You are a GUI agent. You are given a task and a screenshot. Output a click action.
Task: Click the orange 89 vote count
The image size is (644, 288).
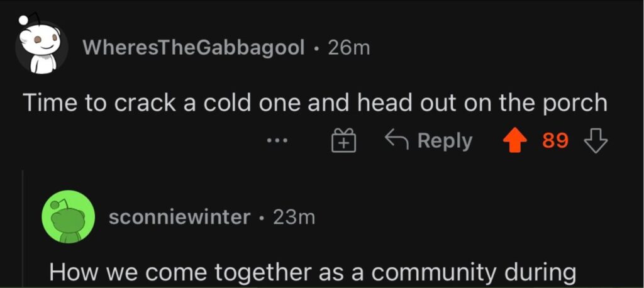click(555, 140)
